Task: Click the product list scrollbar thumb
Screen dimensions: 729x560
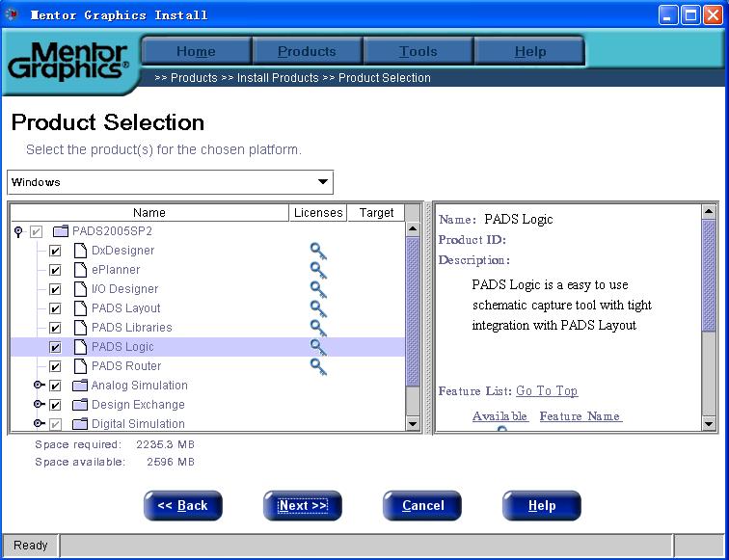Action: 413,311
